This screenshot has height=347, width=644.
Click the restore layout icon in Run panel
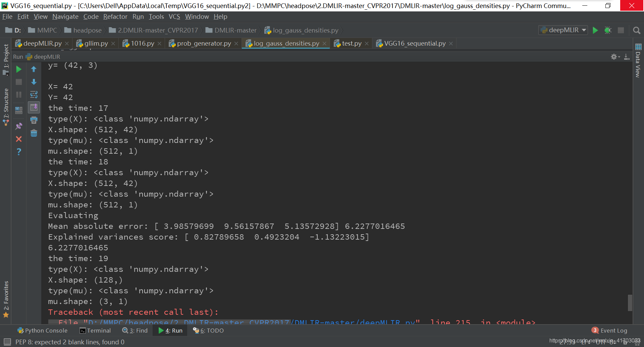(19, 110)
